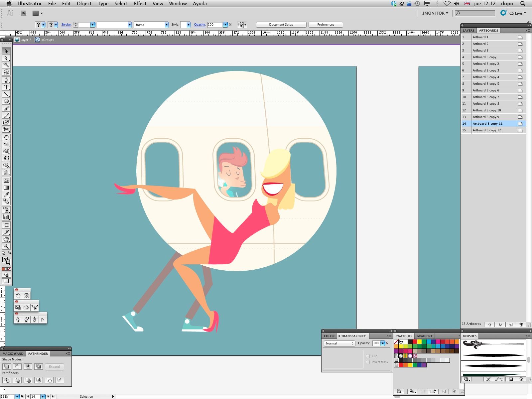Click the Document Setup button
Viewport: 532px width, 399px height.
pos(281,25)
